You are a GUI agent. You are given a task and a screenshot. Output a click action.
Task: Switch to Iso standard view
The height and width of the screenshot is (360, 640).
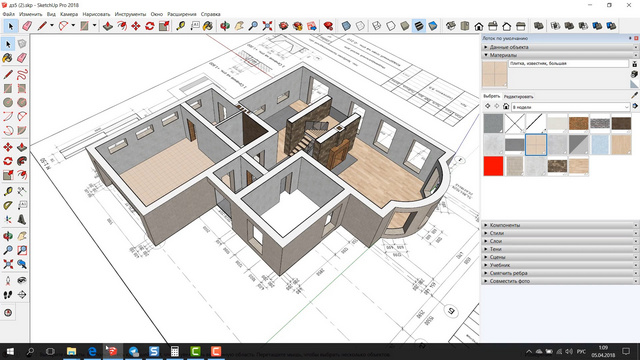point(451,26)
